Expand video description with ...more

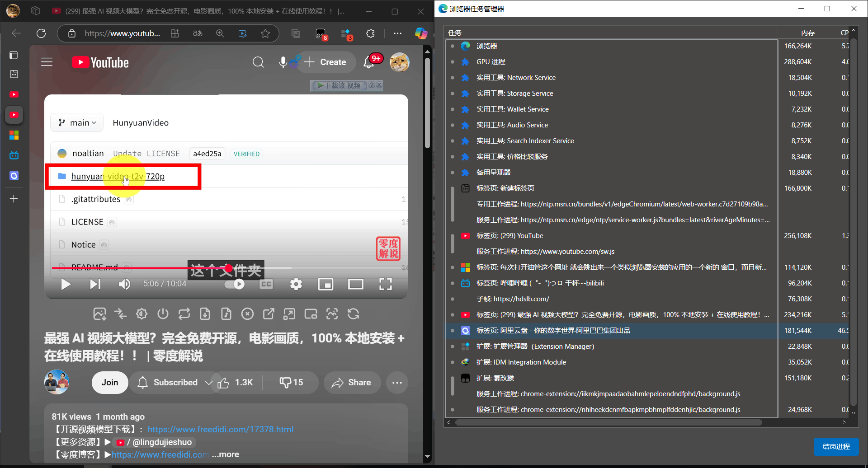(x=226, y=454)
